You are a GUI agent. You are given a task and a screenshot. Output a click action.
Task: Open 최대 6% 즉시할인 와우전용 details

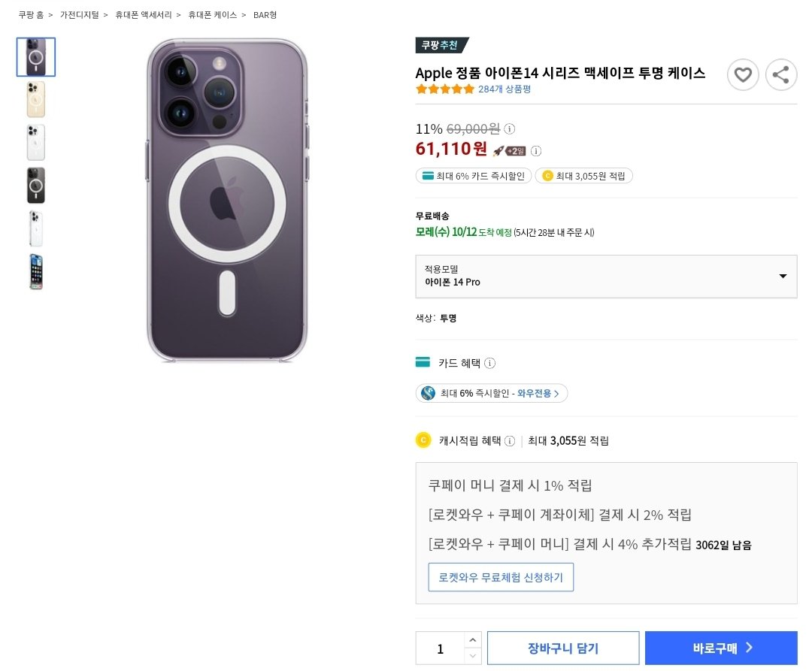click(x=492, y=393)
